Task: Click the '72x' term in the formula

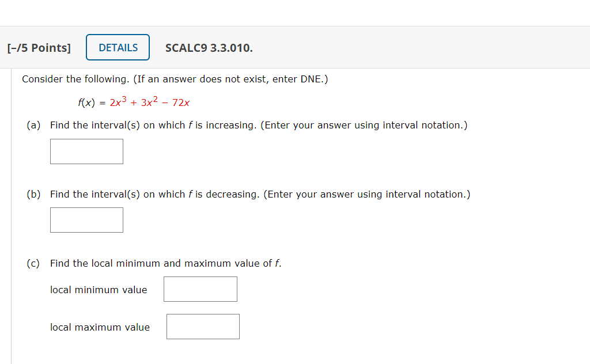Action: point(180,103)
